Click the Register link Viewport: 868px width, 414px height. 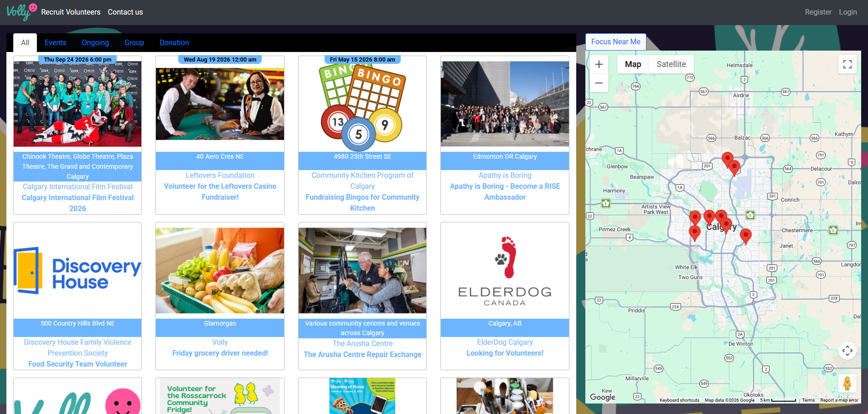pos(818,12)
